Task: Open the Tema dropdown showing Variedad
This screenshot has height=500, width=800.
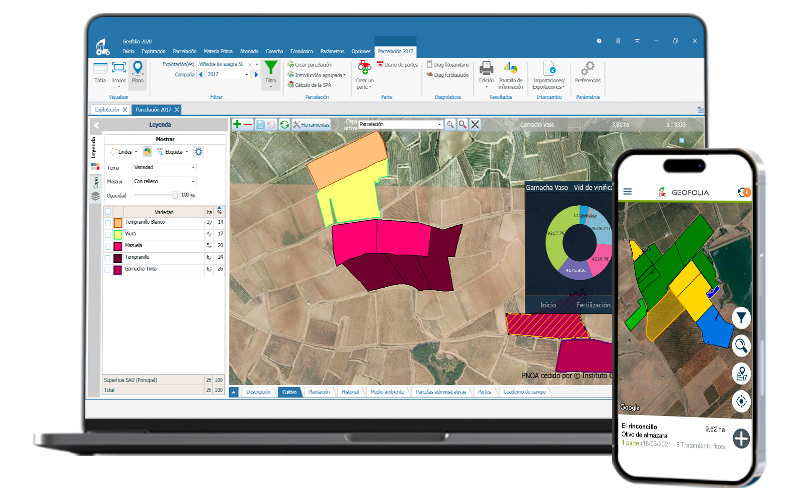Action: pyautogui.click(x=164, y=167)
